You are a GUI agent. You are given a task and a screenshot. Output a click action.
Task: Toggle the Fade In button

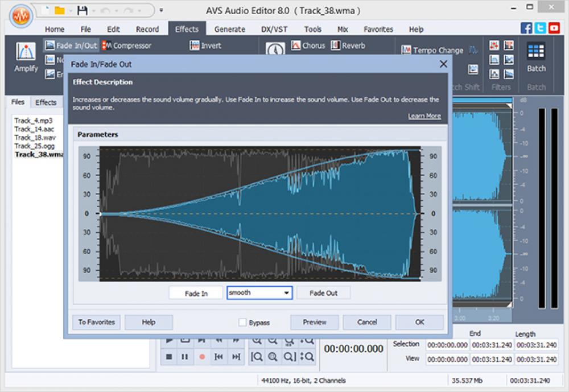pyautogui.click(x=195, y=292)
